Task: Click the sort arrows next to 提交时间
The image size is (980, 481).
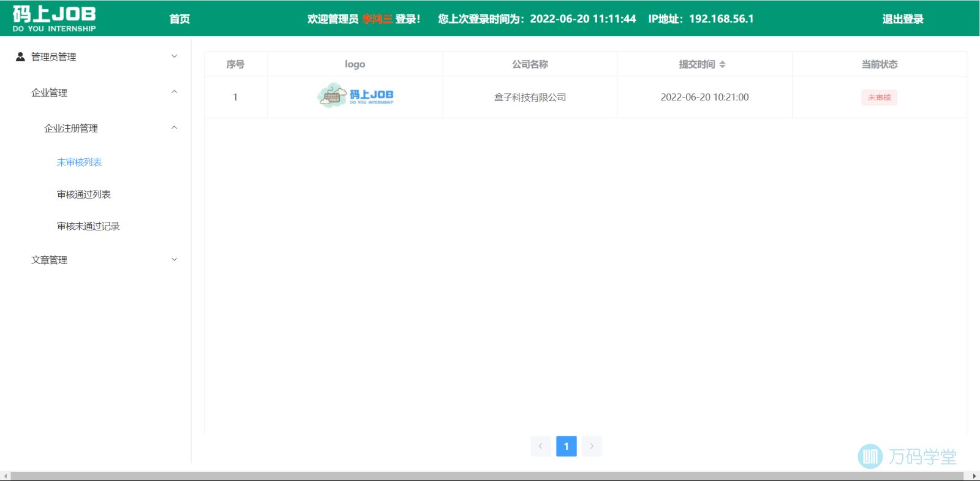Action: (x=723, y=64)
